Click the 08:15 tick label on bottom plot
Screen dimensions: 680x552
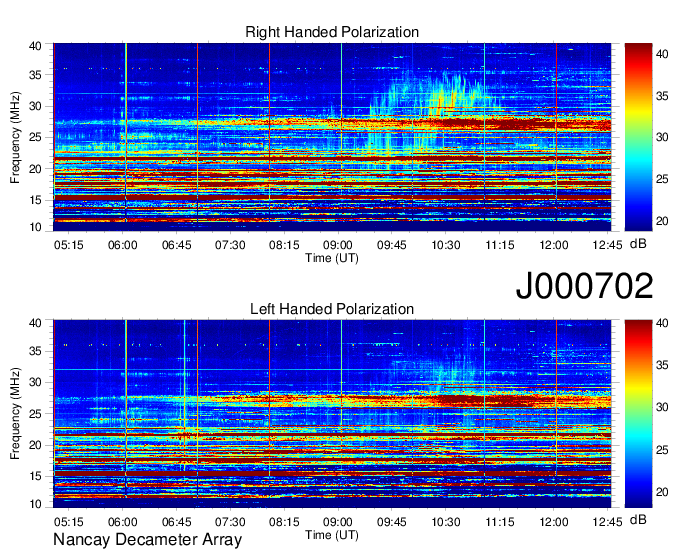[x=284, y=522]
